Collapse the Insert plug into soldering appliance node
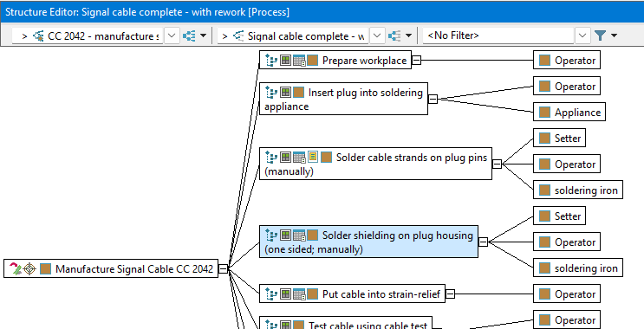This screenshot has height=329, width=644. [x=433, y=99]
